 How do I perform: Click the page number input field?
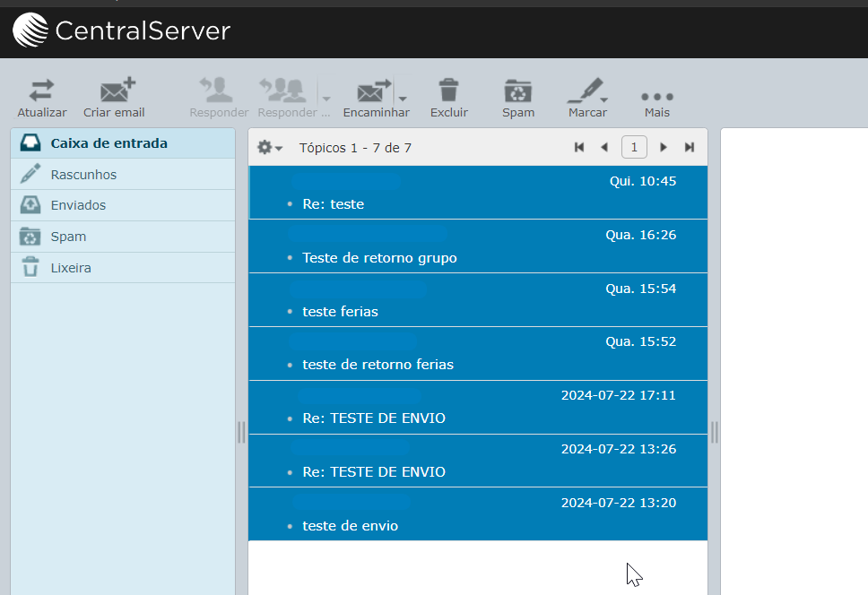coord(634,148)
